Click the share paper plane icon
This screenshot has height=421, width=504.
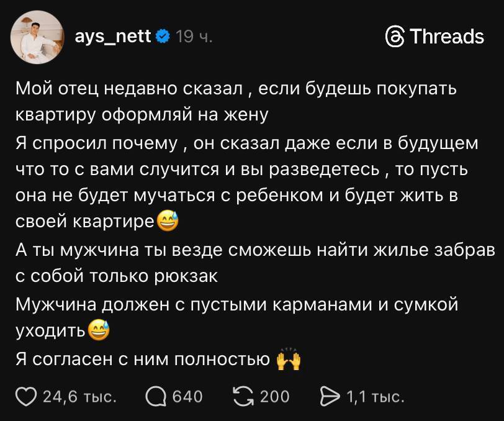tap(330, 397)
